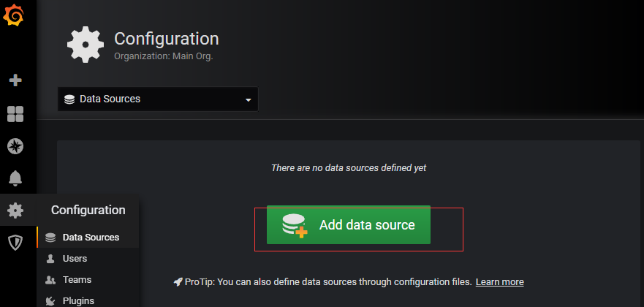Select Data Sources in Configuration menu

tap(91, 237)
